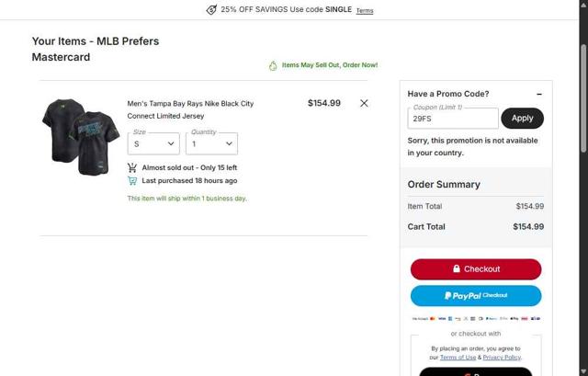Screen dimensions: 588x376
Task: Remove the jersey from cart with X
Action: coord(364,103)
